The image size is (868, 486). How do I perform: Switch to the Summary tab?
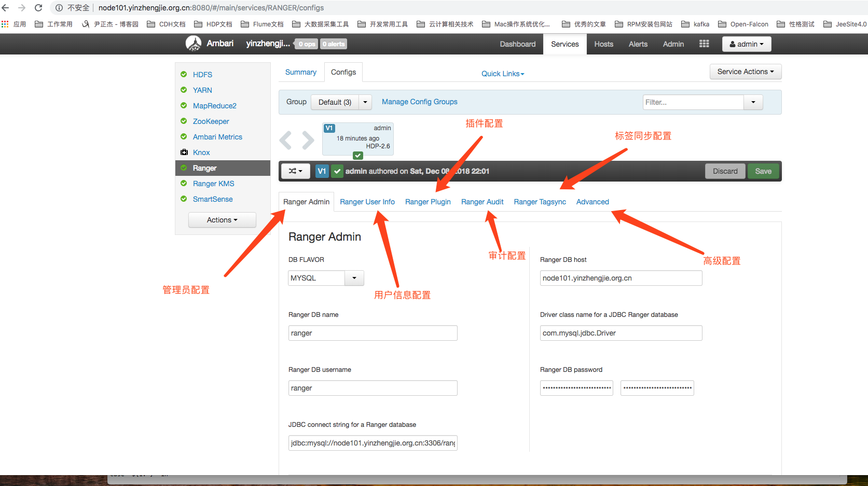301,72
